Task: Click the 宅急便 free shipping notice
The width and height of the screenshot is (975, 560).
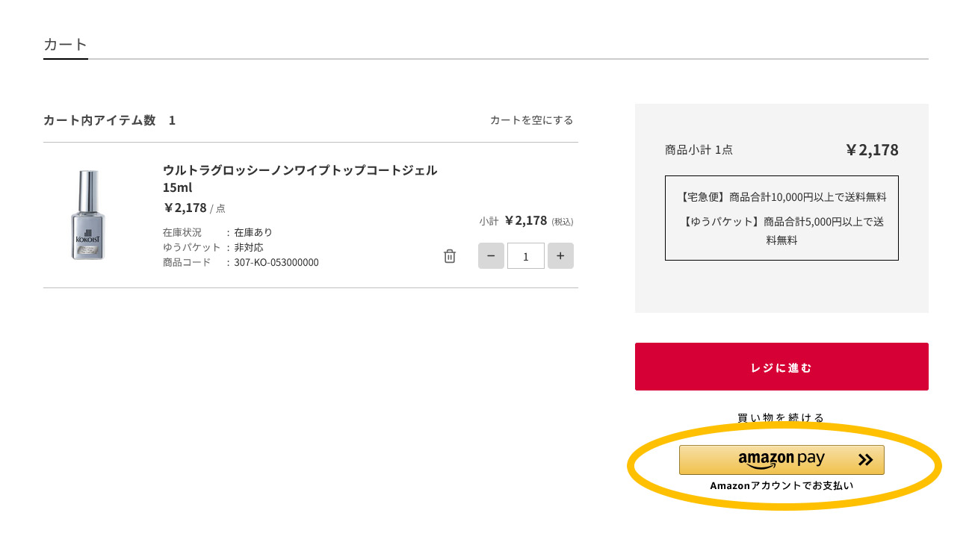Action: [x=781, y=197]
